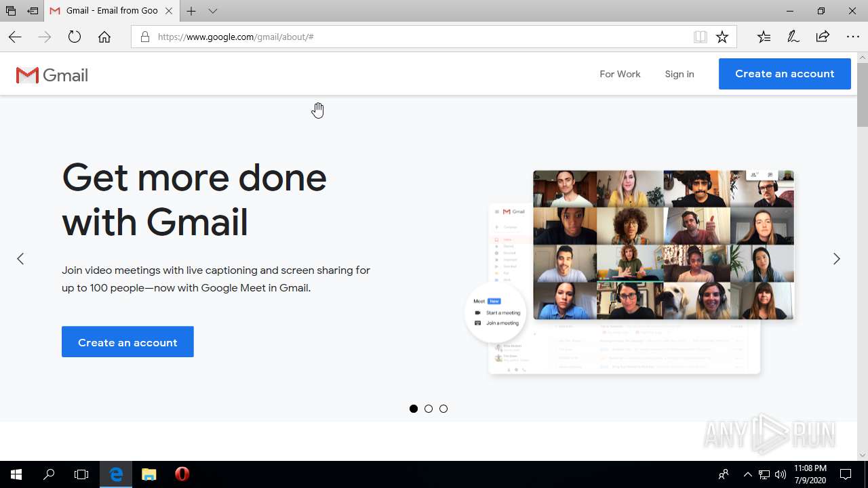Image resolution: width=868 pixels, height=488 pixels.
Task: Open Reading view icon in address bar
Action: (x=701, y=37)
